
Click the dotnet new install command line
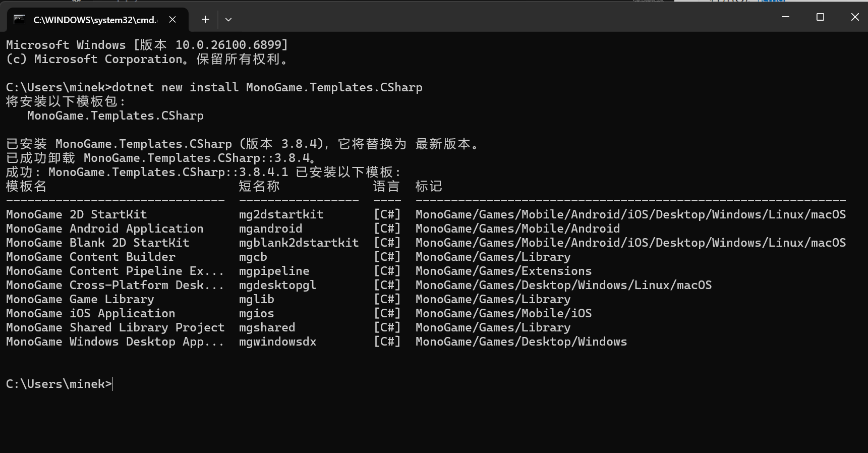coord(214,87)
